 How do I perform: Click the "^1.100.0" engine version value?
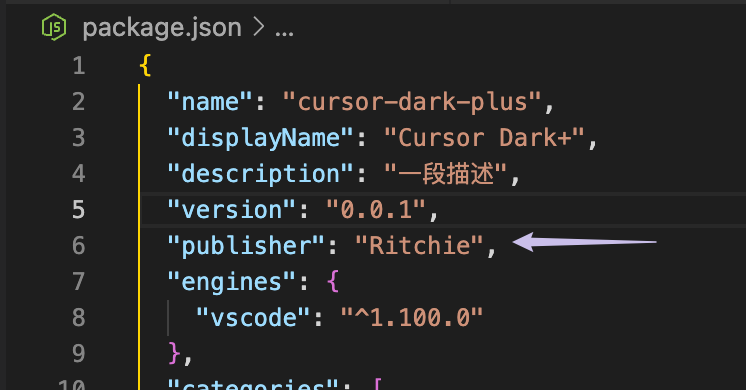[412, 317]
